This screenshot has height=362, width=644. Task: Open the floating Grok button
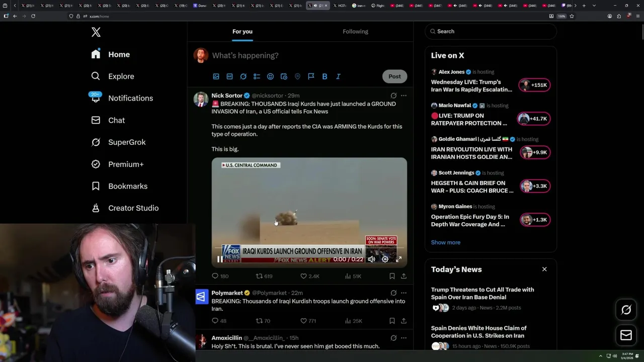tap(626, 310)
